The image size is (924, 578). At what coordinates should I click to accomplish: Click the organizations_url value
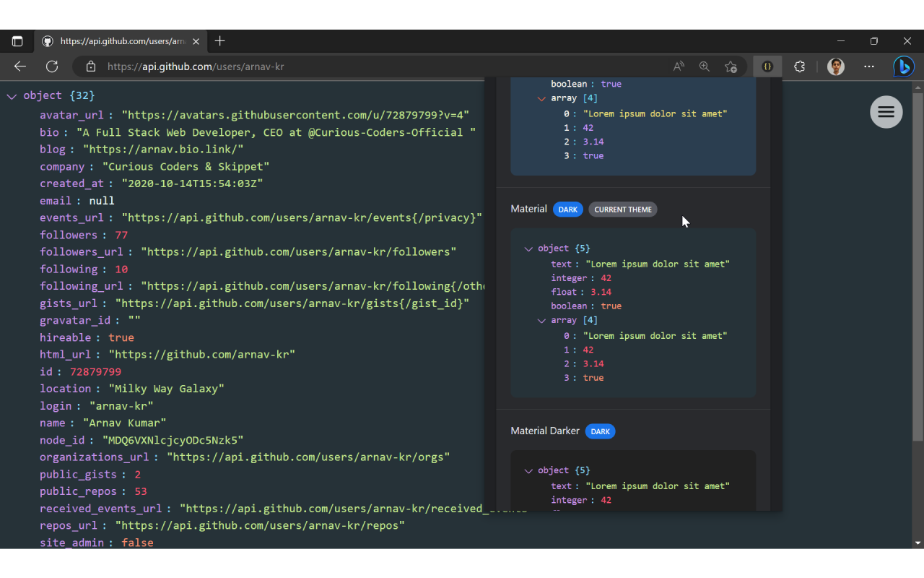tap(308, 457)
